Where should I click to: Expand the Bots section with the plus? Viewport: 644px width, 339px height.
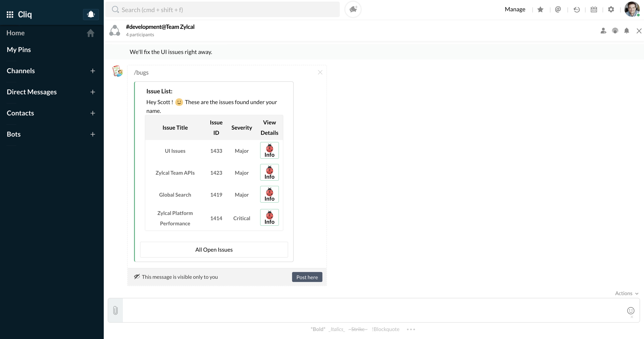[92, 134]
